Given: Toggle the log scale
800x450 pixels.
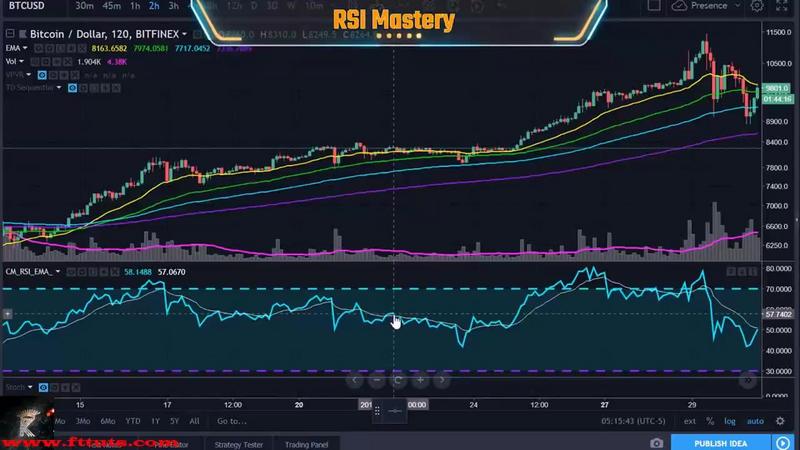Looking at the screenshot, I should pos(730,421).
